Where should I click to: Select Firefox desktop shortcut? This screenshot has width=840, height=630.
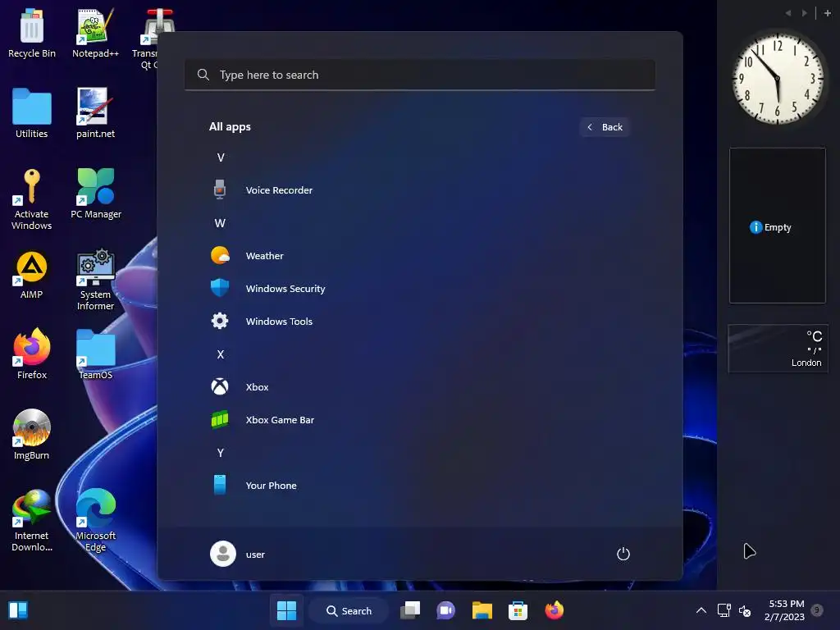[x=32, y=354]
